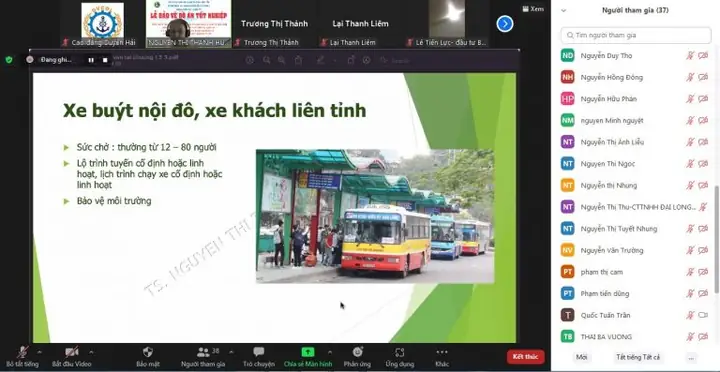Click microphone icon of THAI BA VUONG
Viewport: 720px width, 372px height.
click(x=690, y=337)
